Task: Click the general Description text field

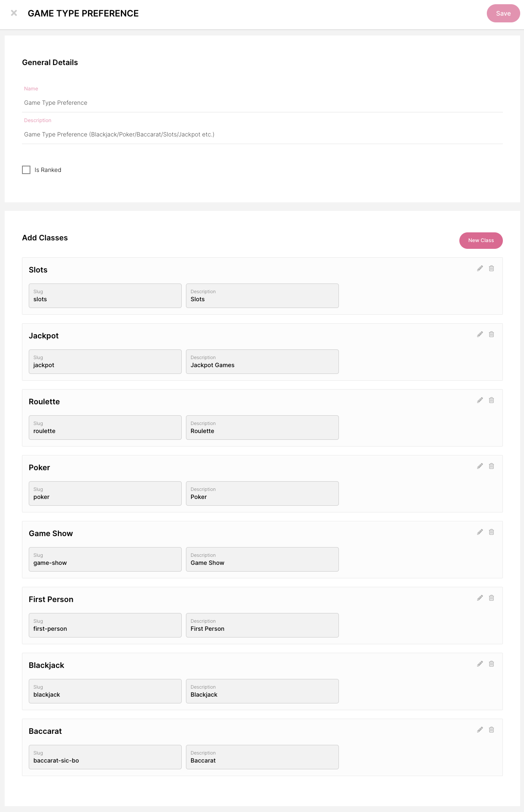Action: 262,134
